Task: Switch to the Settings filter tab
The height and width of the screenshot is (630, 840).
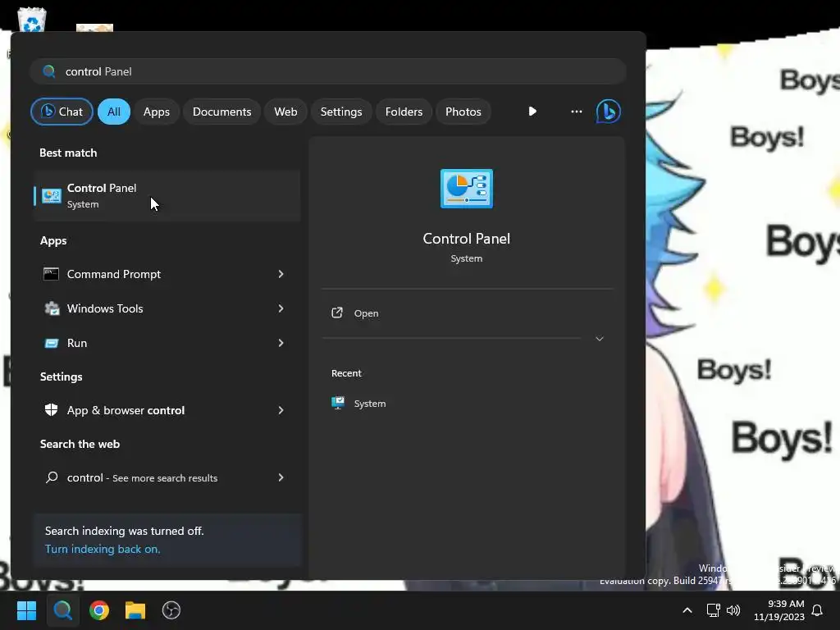Action: [341, 112]
